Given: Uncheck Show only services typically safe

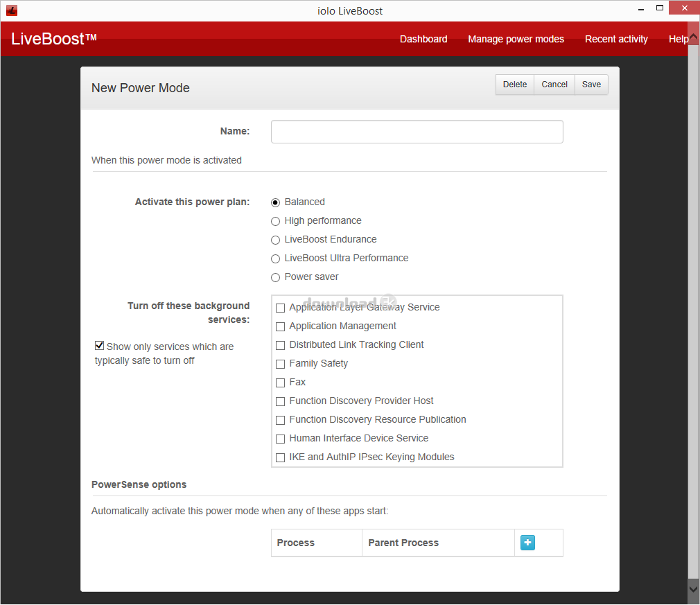Looking at the screenshot, I should pos(100,346).
